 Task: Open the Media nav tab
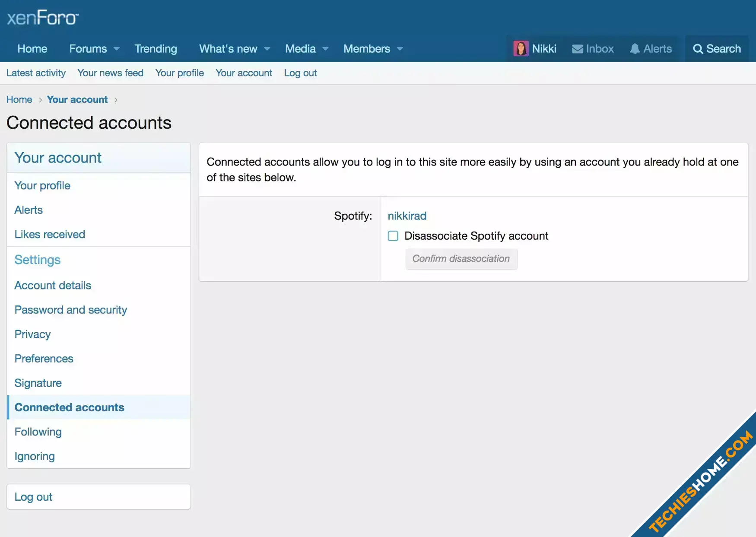click(x=300, y=48)
